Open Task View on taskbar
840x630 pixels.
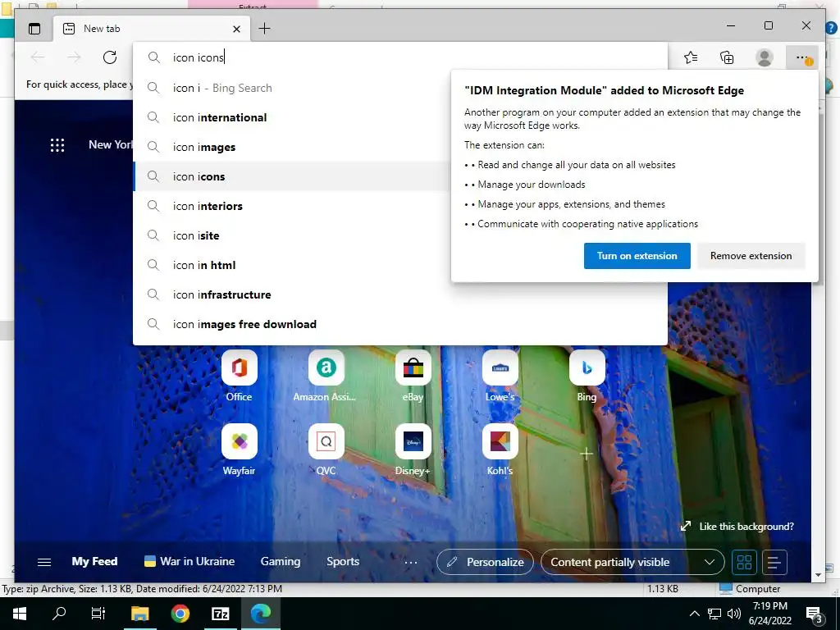[98, 614]
